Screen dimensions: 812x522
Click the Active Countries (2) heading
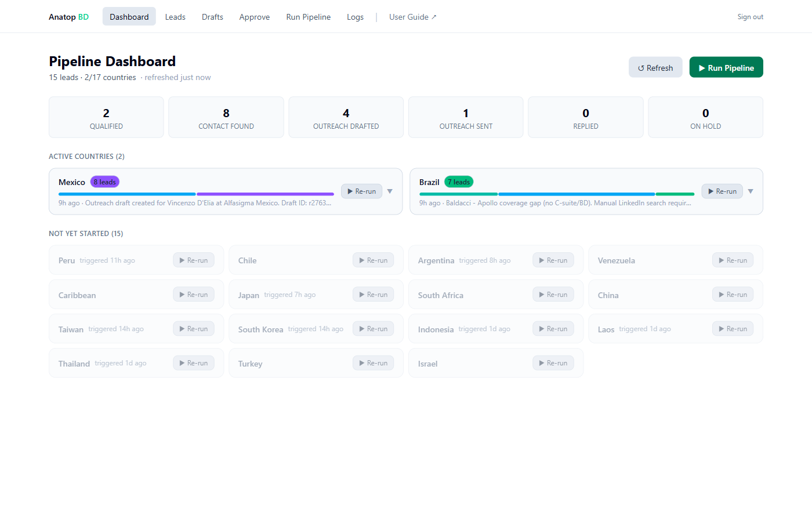[86, 157]
